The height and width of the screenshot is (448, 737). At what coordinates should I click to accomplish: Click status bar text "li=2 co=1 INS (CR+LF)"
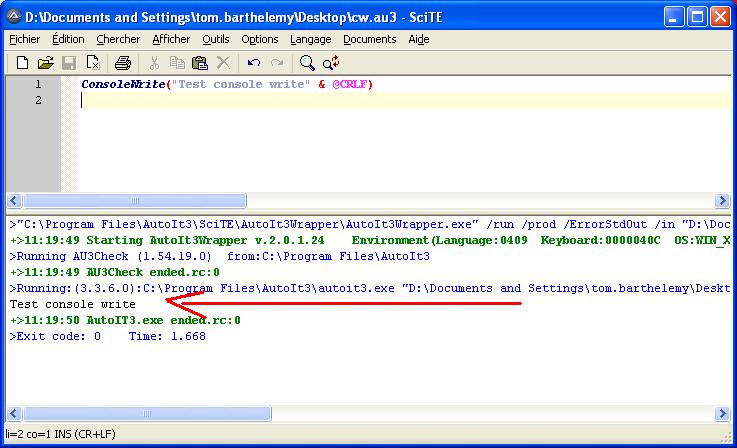coord(60,434)
